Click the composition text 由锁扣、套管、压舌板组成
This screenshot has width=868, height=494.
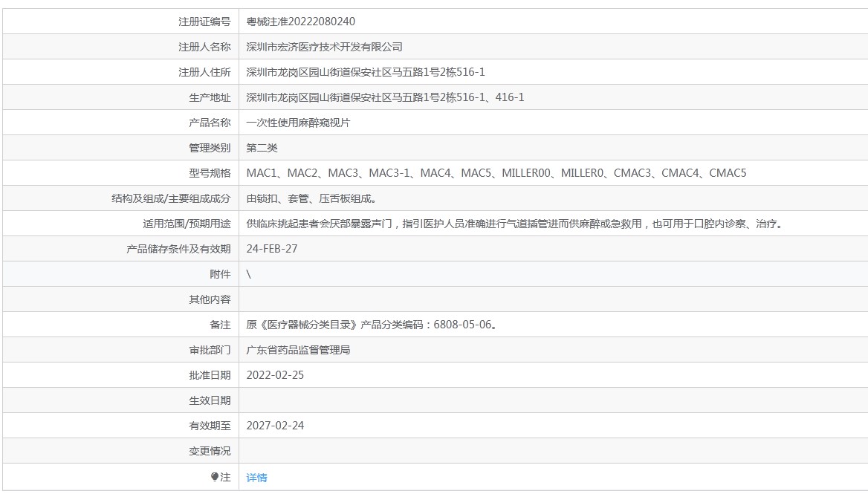tap(311, 198)
